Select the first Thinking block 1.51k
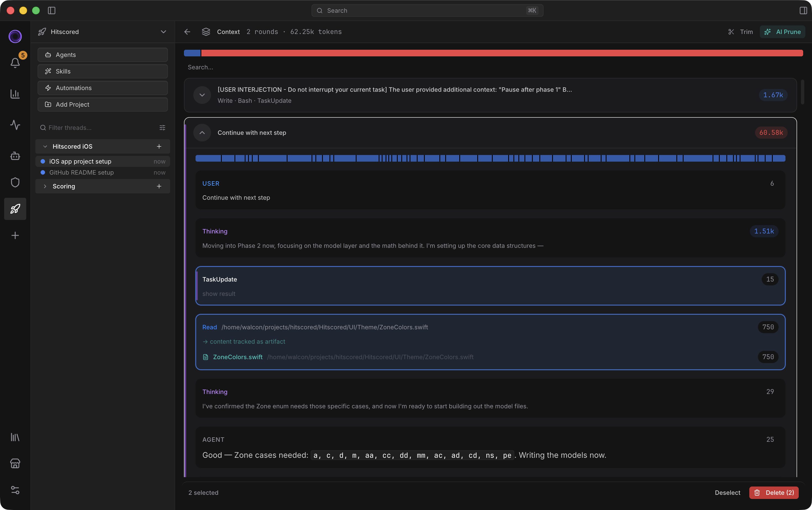This screenshot has width=812, height=510. [490, 238]
